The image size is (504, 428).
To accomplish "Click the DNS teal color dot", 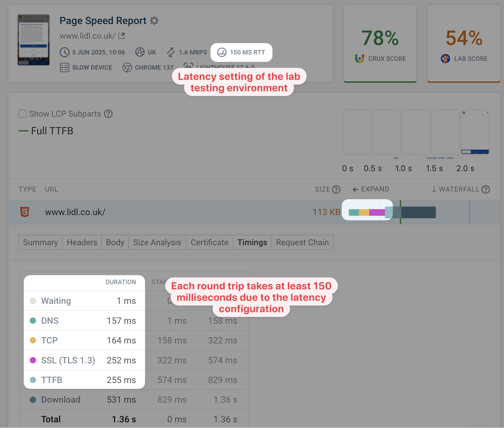I will (33, 321).
